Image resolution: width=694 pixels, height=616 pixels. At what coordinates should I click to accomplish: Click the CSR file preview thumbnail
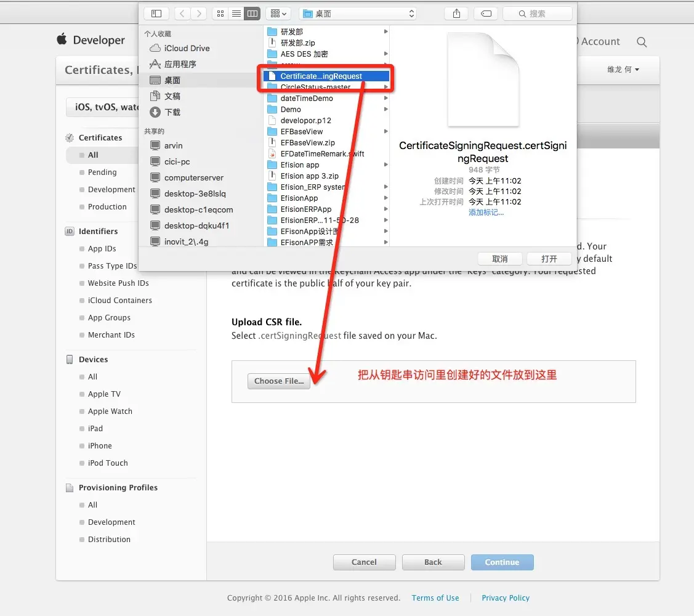[x=483, y=79]
